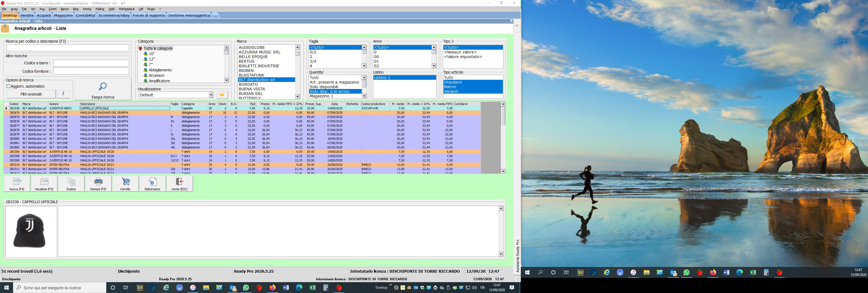Print list with Stampa (F9)
This screenshot has width=868, height=293.
[98, 184]
